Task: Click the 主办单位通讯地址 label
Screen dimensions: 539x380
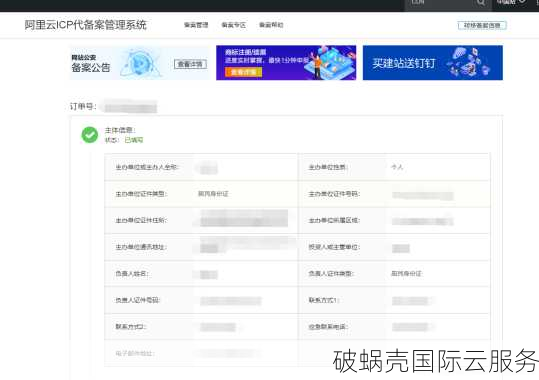Action: point(141,247)
